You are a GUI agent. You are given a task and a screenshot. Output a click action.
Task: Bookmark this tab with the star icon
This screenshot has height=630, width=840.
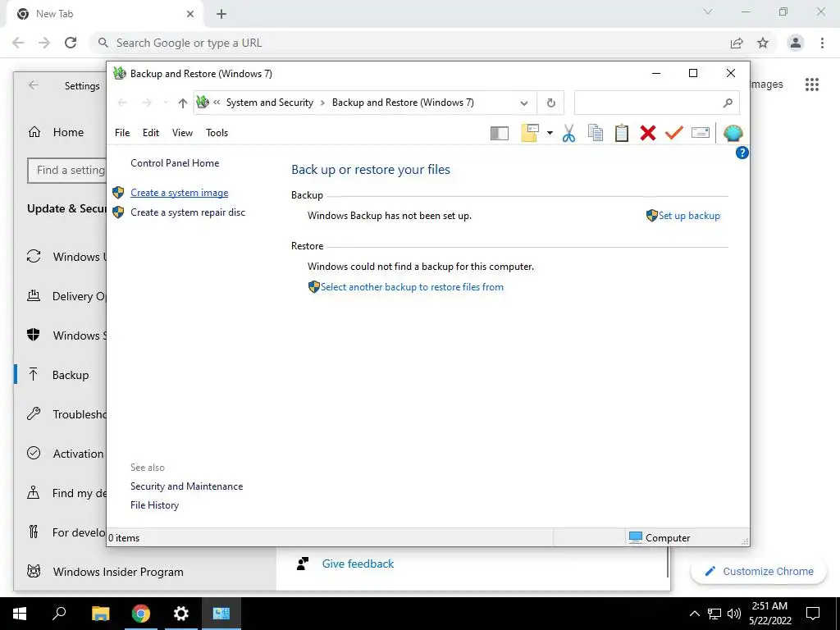(763, 43)
